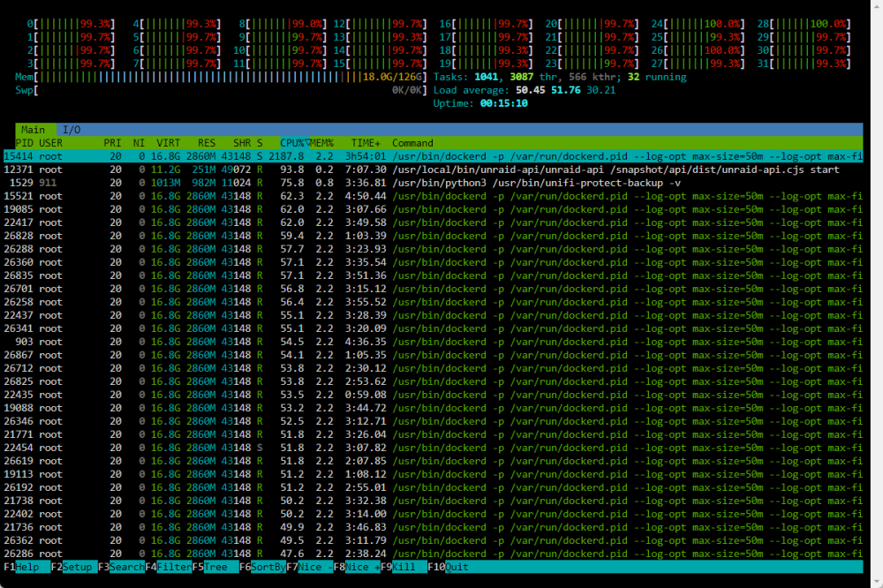The image size is (883, 588).
Task: Click the Swp meter showing 0K/0K
Action: 222,90
